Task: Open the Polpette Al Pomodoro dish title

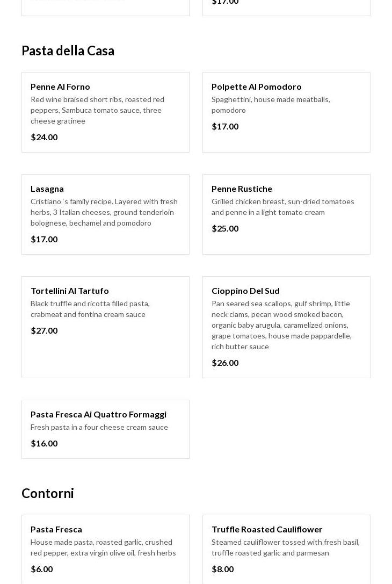Action: click(x=256, y=86)
